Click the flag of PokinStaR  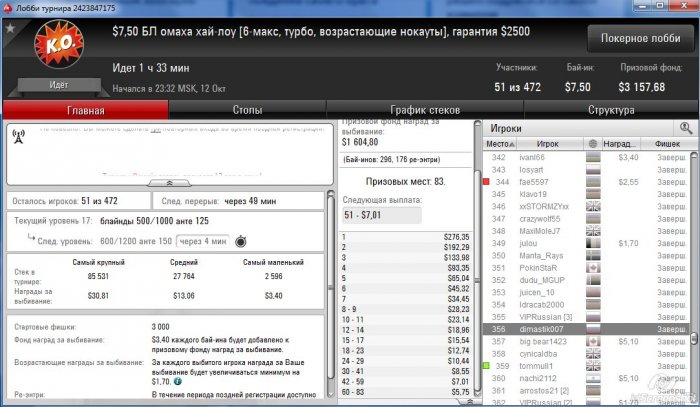(x=593, y=268)
